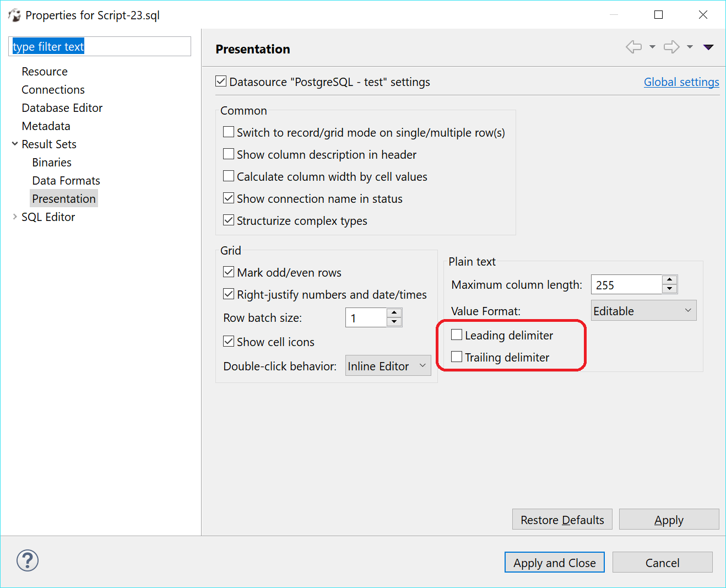Click the Restore Defaults button
The width and height of the screenshot is (726, 588).
coord(562,519)
